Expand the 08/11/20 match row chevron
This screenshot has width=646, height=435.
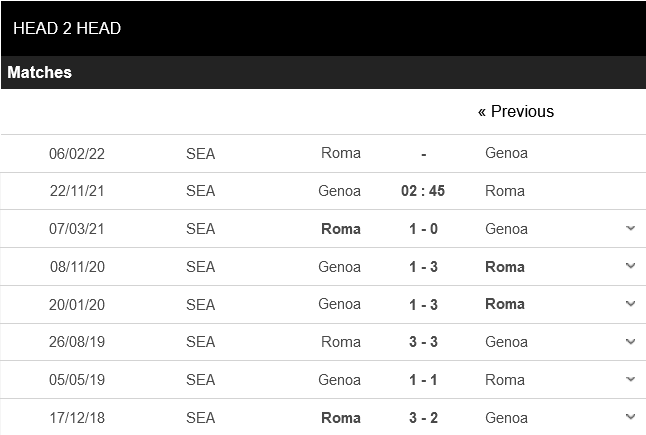[x=630, y=266]
